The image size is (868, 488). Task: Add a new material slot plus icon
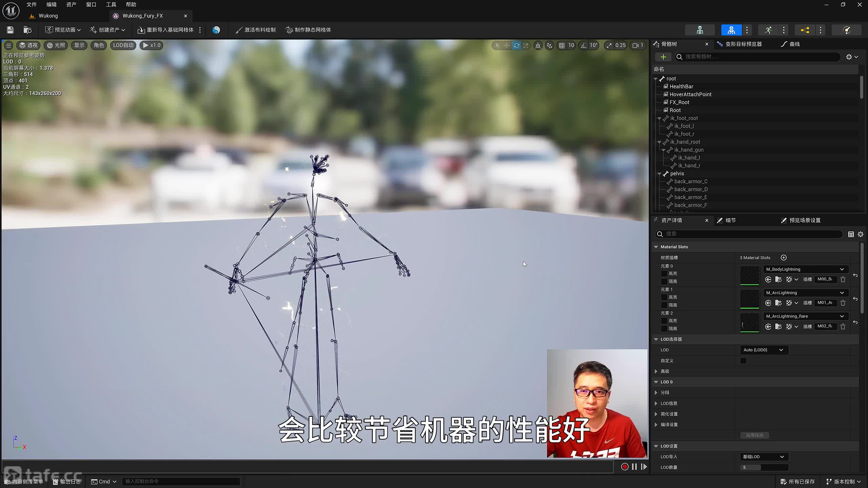[x=784, y=258]
